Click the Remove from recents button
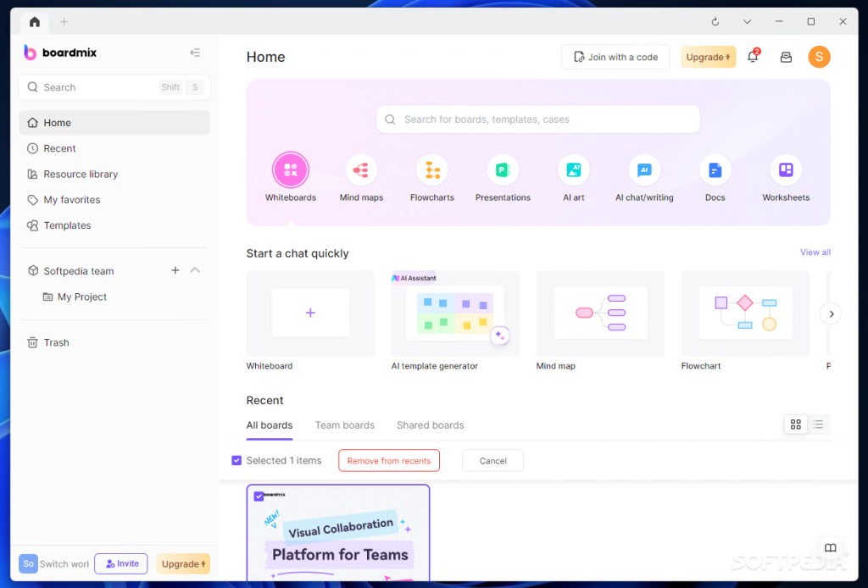This screenshot has height=588, width=868. point(388,461)
